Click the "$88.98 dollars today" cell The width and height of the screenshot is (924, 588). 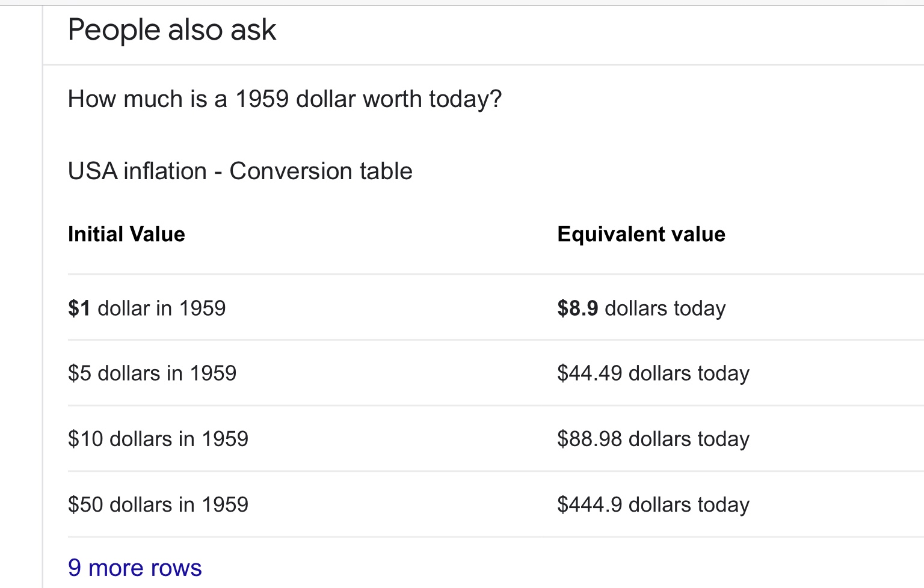point(653,439)
